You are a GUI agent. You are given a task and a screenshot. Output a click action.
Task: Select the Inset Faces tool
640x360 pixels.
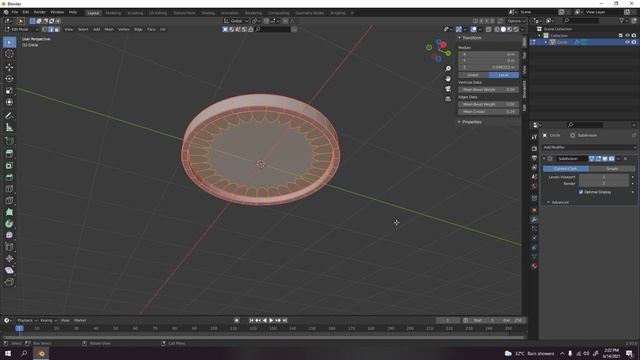9,165
